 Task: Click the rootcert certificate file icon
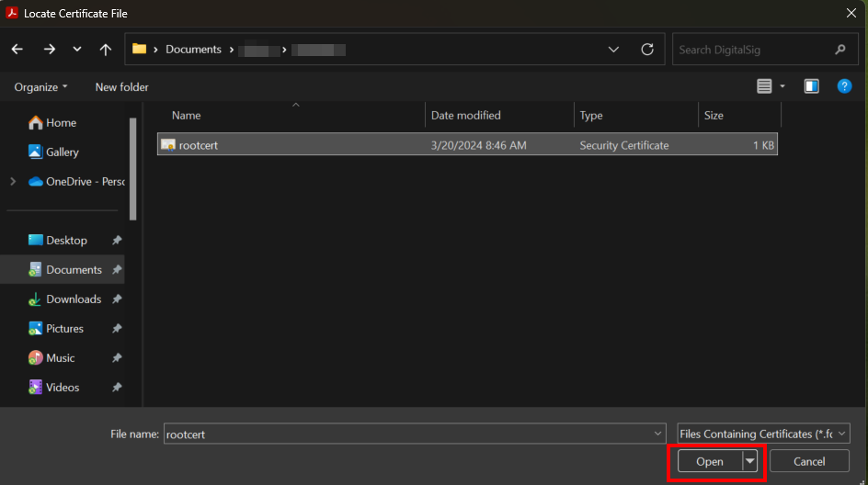coord(167,145)
